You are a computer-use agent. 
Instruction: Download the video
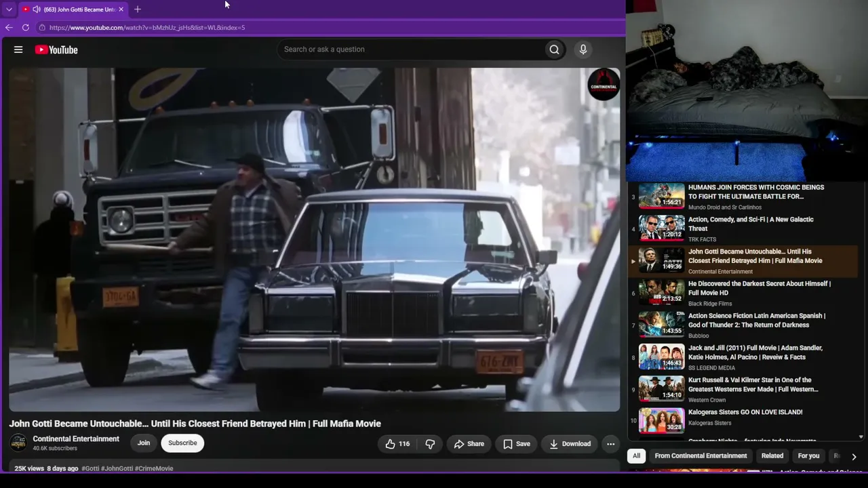tap(570, 444)
